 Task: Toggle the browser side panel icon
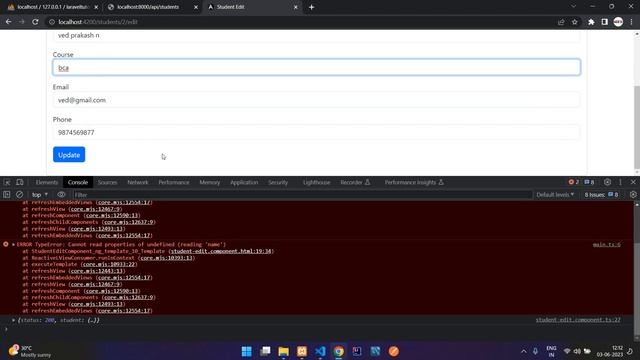604,22
